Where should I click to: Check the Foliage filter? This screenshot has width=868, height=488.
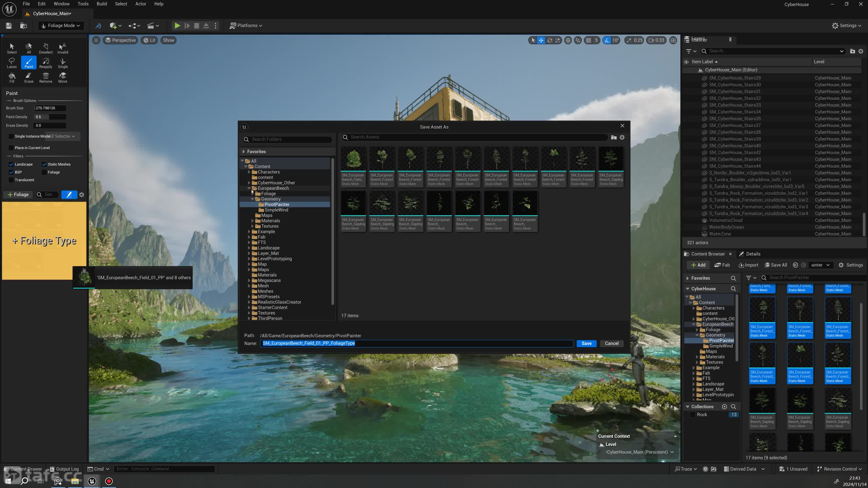[44, 172]
